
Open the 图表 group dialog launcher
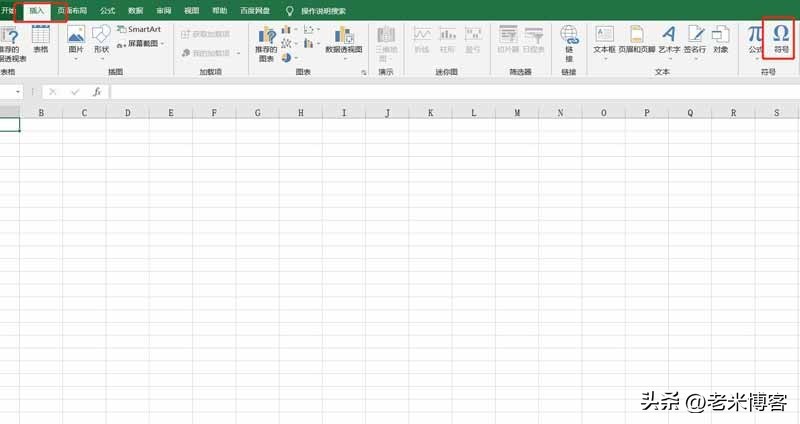tap(363, 73)
